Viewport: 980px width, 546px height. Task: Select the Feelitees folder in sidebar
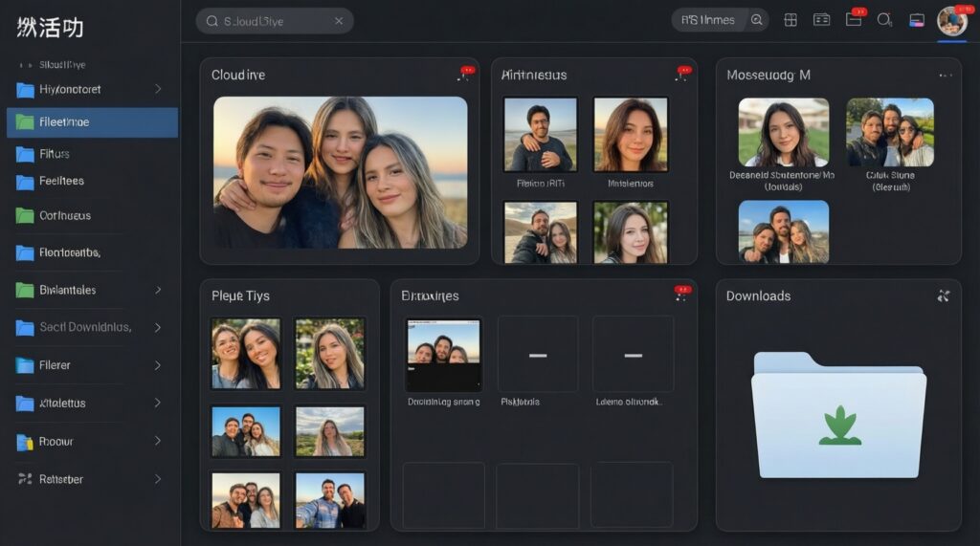click(61, 181)
